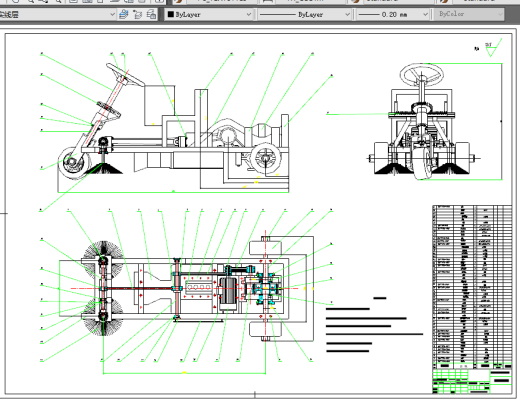Open the 0.20 mm lineweight dropdown
The image size is (520, 402).
point(393,15)
